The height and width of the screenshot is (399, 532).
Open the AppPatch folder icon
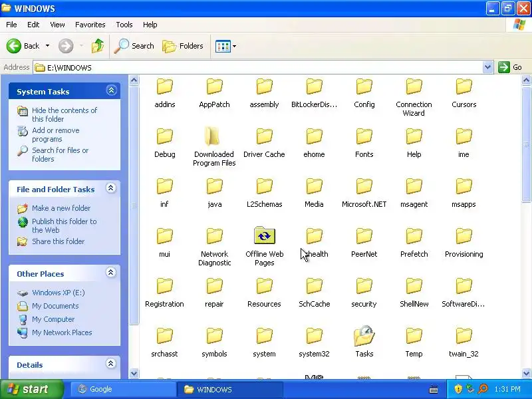214,86
